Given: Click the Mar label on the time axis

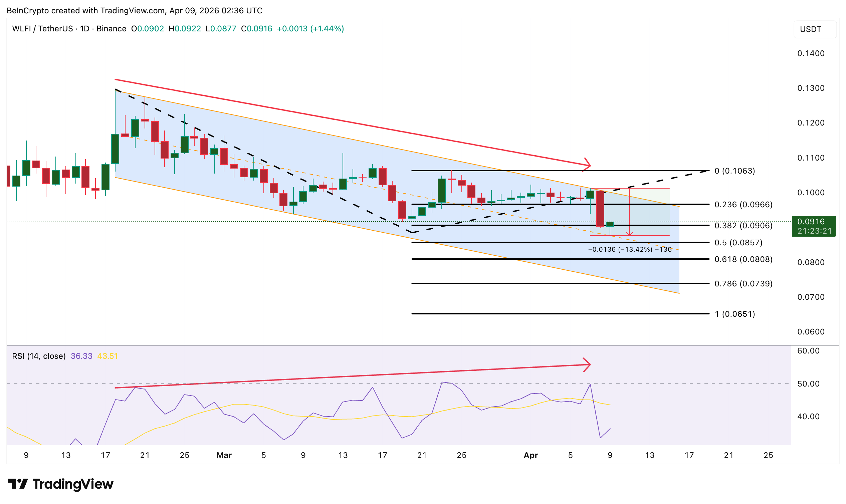Looking at the screenshot, I should [224, 455].
